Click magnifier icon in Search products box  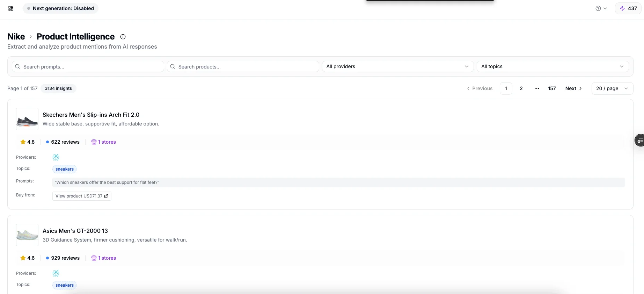tap(173, 66)
